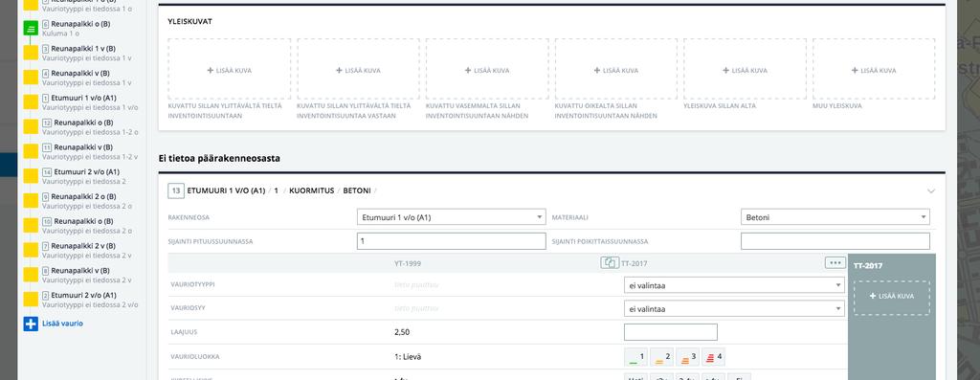
Task: Collapse the Etumuuri 1 v/o (A1) panel with its chevron
Action: click(931, 191)
